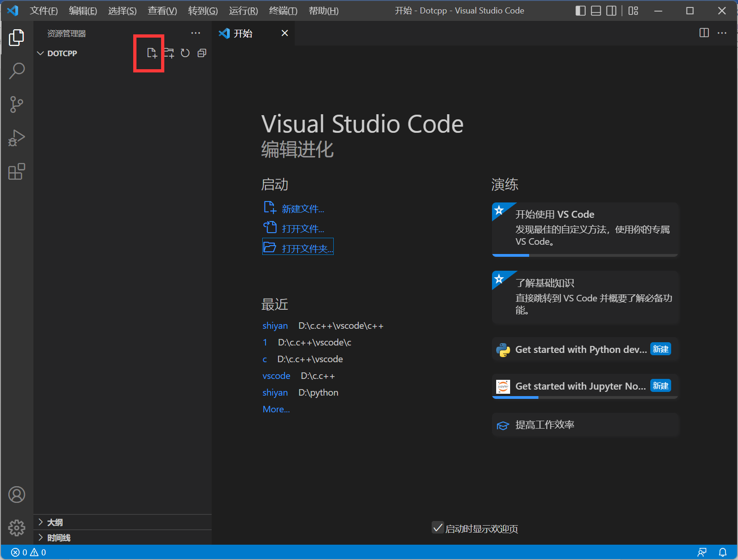Uncheck the show welcome page on startup checkbox
The height and width of the screenshot is (560, 738).
(437, 527)
